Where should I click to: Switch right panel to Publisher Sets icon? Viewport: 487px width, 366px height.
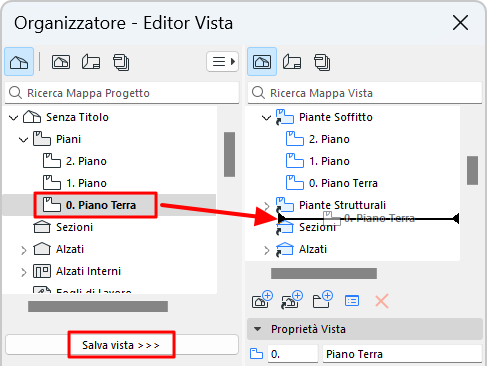(322, 62)
